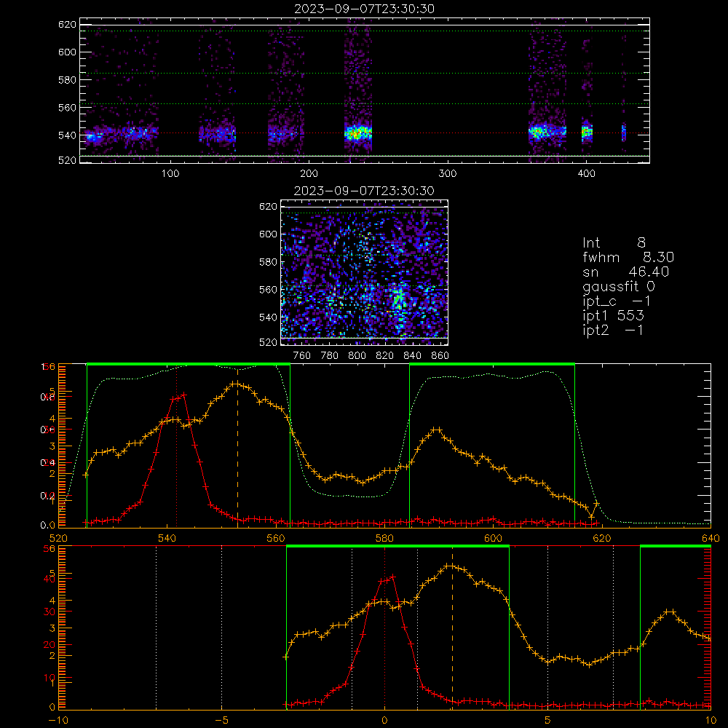This screenshot has width=728, height=728.
Task: Click the 'ipt1 553' parameter text
Action: pos(613,316)
